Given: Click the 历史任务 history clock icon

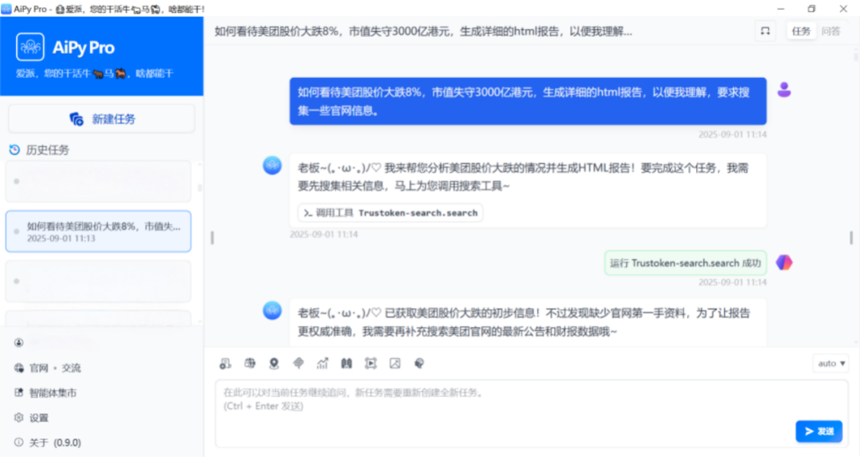Looking at the screenshot, I should point(14,150).
